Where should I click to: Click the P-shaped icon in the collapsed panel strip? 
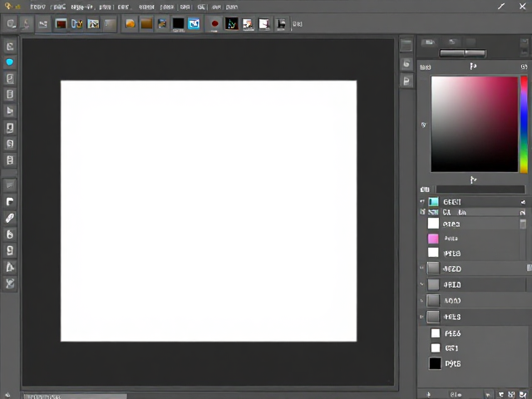coord(406,81)
